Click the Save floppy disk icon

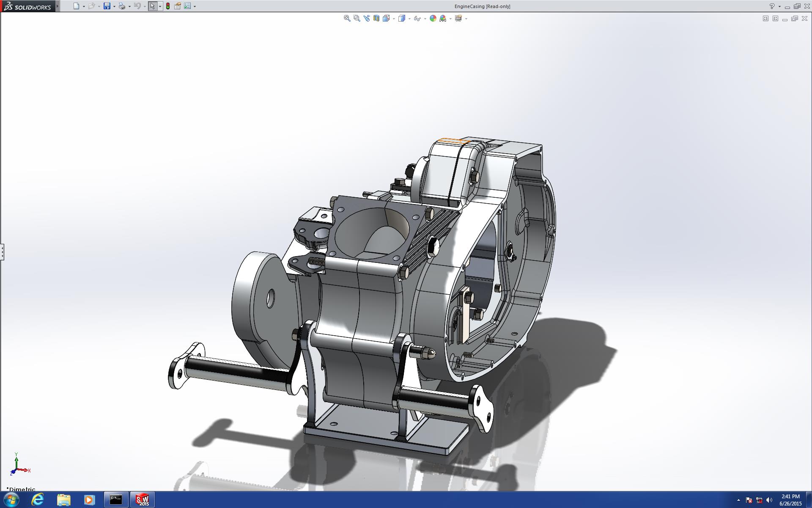point(107,6)
